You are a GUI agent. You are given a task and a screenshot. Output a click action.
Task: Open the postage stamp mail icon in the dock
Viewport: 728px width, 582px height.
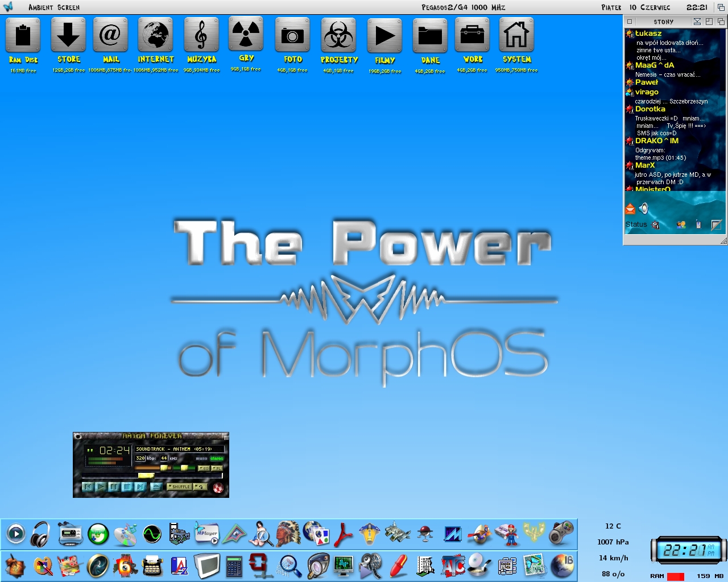point(535,566)
